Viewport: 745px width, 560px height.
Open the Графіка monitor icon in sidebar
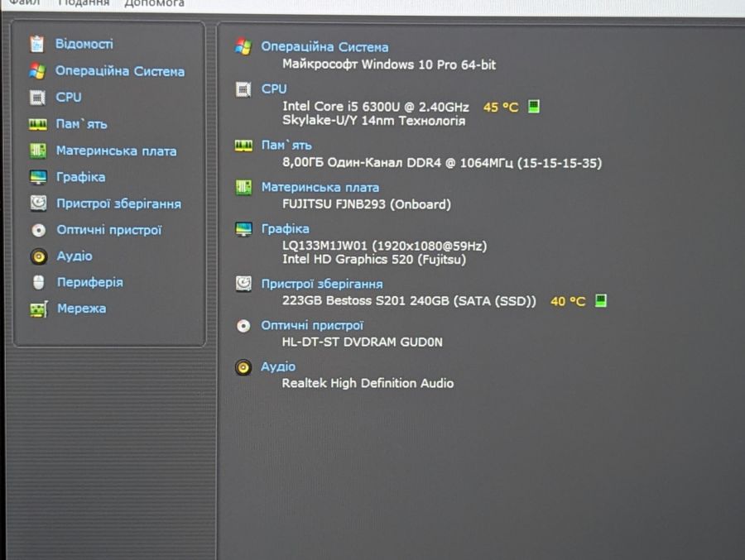coord(38,177)
